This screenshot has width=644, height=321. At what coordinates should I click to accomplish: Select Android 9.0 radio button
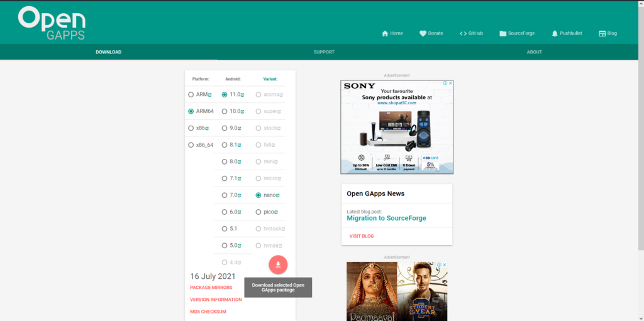click(x=225, y=128)
